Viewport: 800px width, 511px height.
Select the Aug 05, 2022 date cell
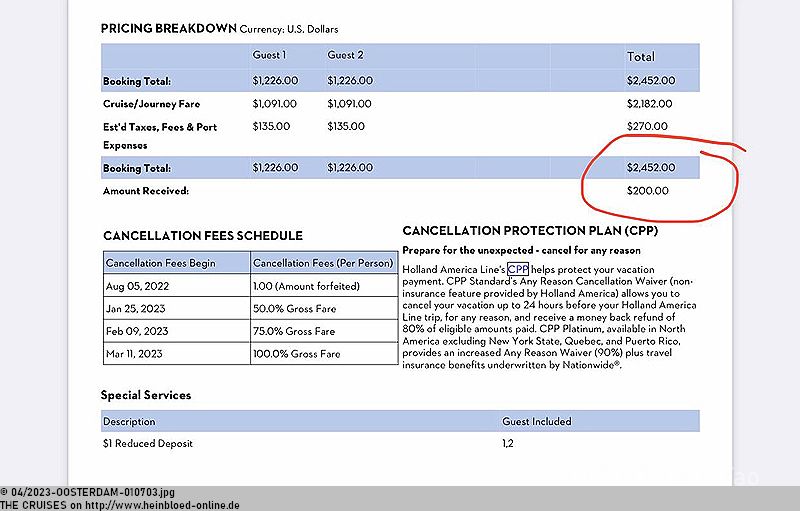click(137, 286)
